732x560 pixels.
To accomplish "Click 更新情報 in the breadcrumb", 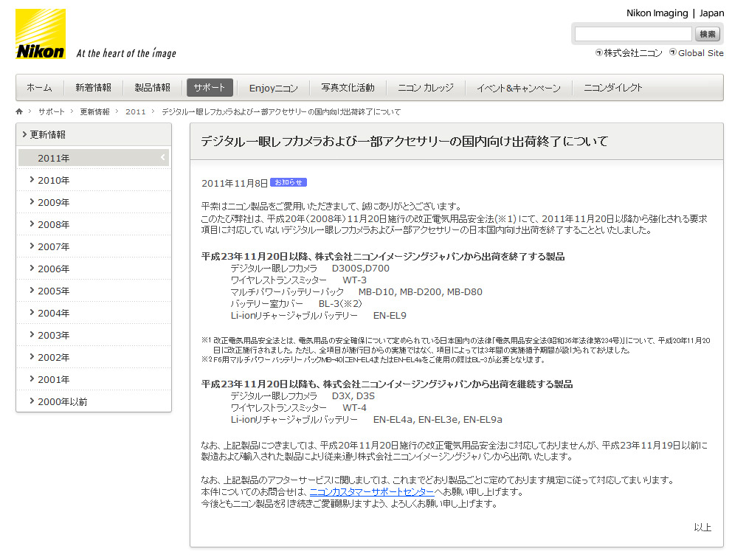I will point(94,112).
